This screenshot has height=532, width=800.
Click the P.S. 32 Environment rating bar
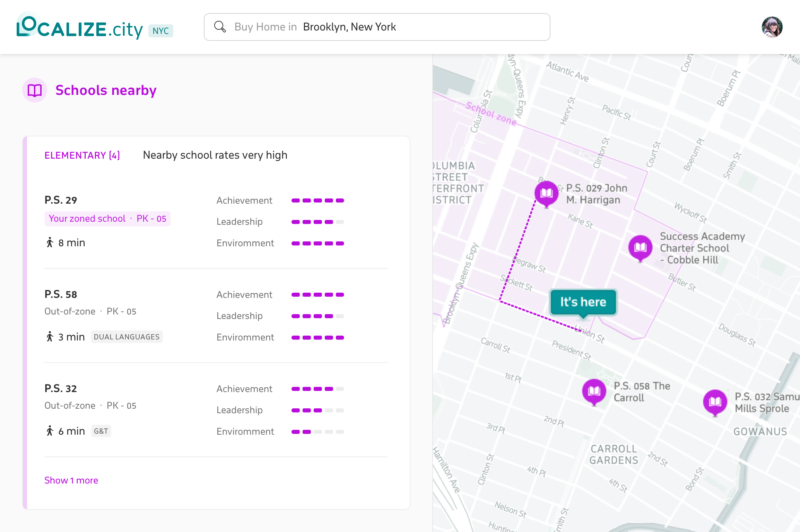[318, 432]
